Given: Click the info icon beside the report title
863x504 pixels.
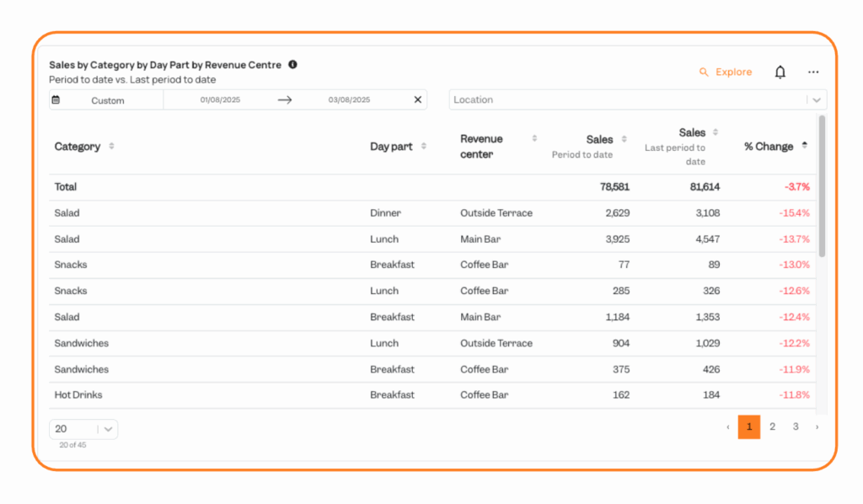Looking at the screenshot, I should tap(292, 64).
